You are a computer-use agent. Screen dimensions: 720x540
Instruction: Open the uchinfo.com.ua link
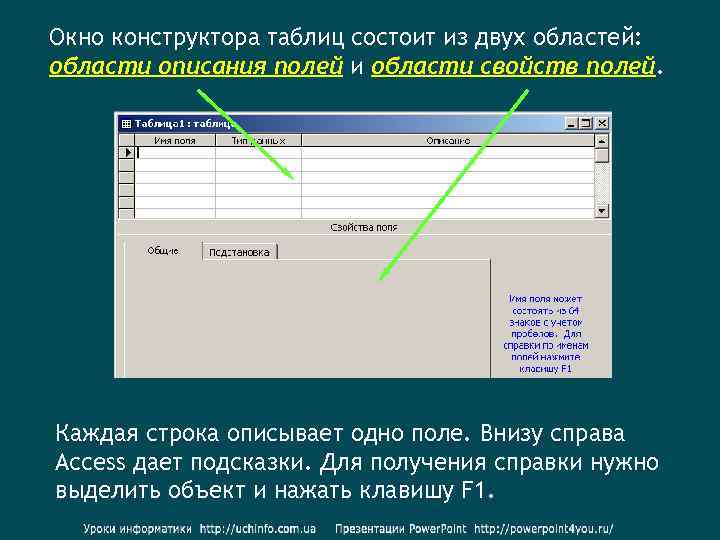(x=258, y=529)
